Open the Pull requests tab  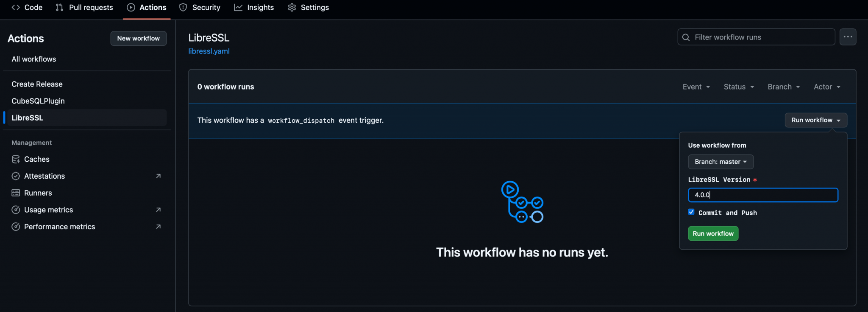84,8
